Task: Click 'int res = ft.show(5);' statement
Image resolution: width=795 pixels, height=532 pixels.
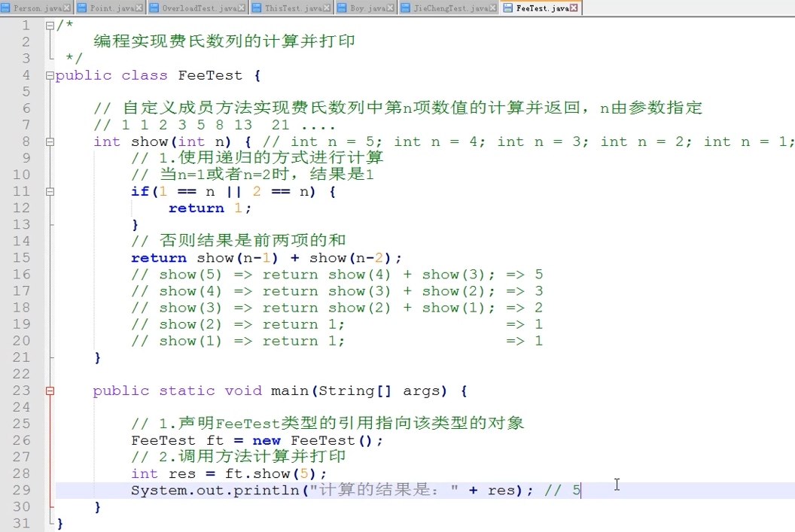Action: tap(229, 474)
